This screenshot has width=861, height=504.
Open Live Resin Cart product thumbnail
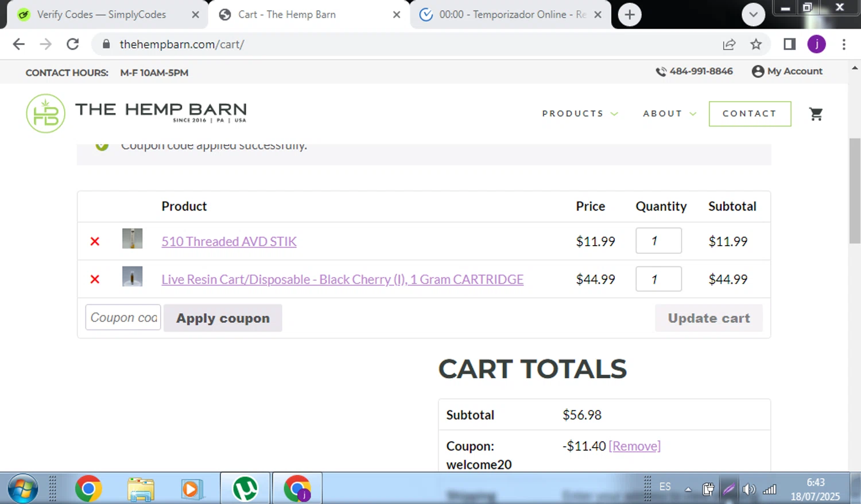(132, 277)
